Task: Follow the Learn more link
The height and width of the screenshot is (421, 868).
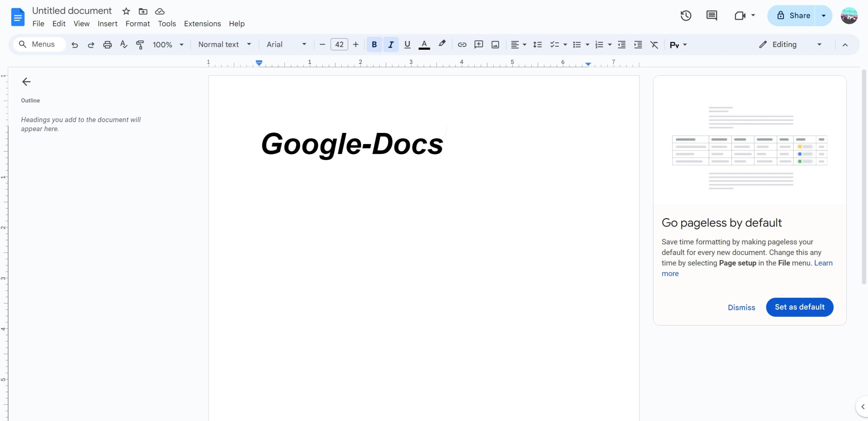Action: (823, 263)
